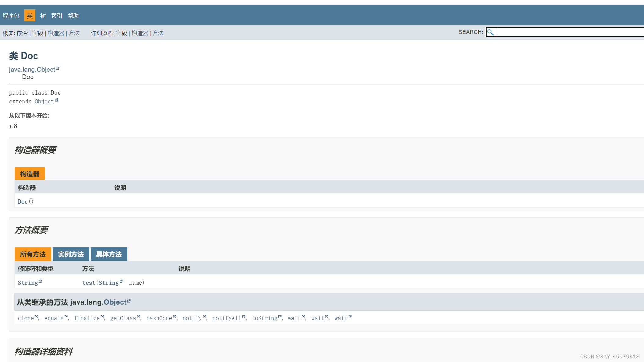Switch to the 实例方法 tab

coord(71,254)
